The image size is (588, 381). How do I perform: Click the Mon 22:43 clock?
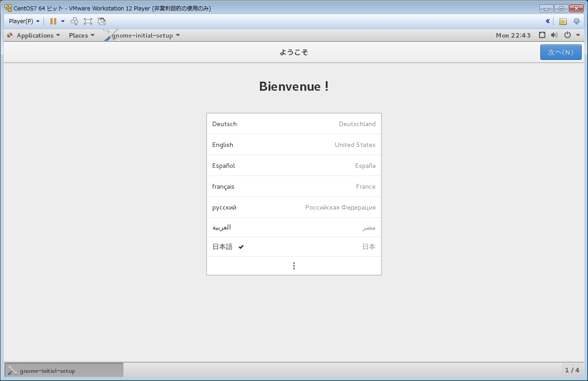(x=513, y=35)
